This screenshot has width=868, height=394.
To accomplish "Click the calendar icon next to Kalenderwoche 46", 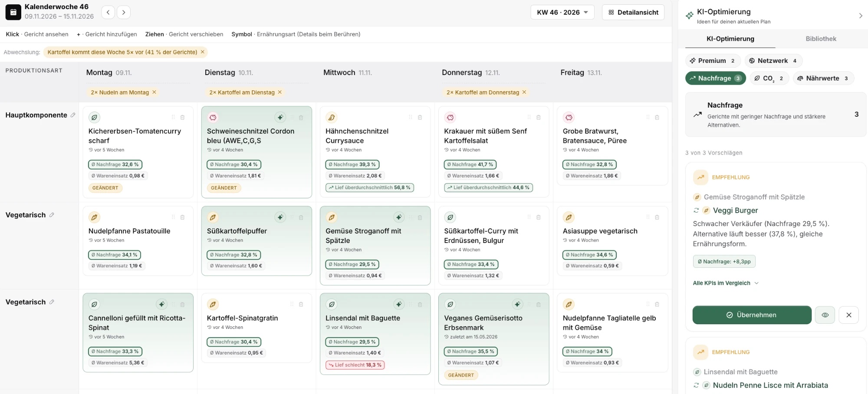I will 13,12.
